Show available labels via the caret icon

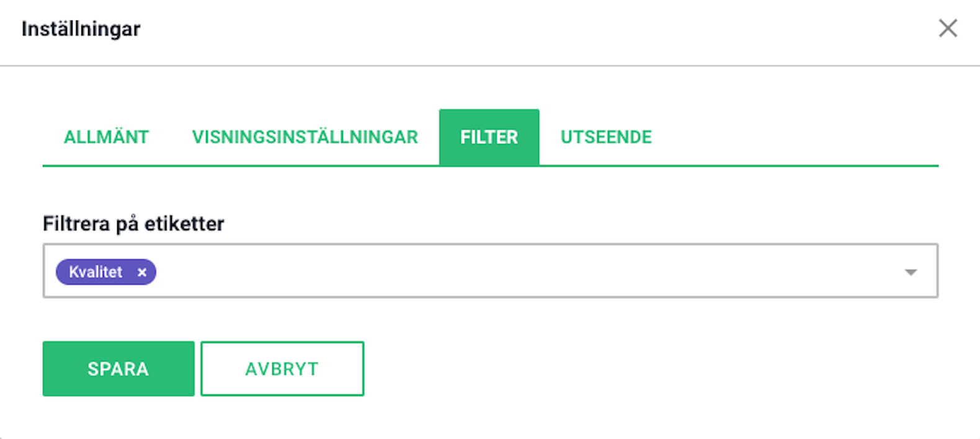point(911,272)
